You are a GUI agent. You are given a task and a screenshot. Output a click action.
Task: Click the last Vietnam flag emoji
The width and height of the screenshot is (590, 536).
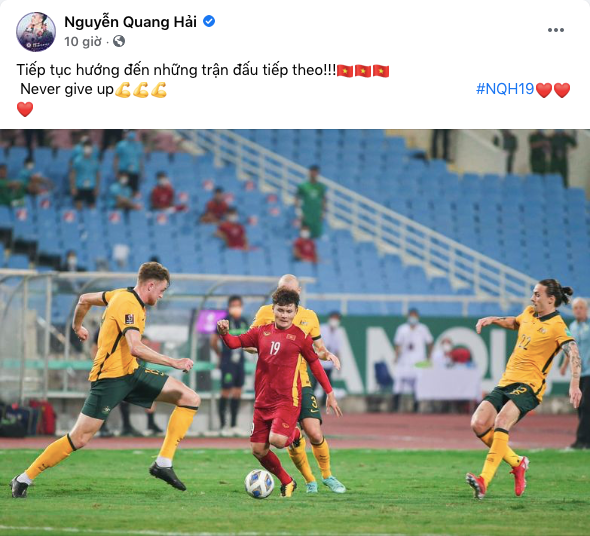point(381,71)
